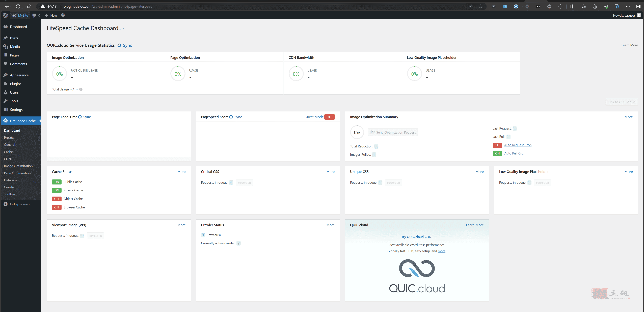Open More for Critical CSS
Screen dimensions: 644x312
tap(331, 172)
